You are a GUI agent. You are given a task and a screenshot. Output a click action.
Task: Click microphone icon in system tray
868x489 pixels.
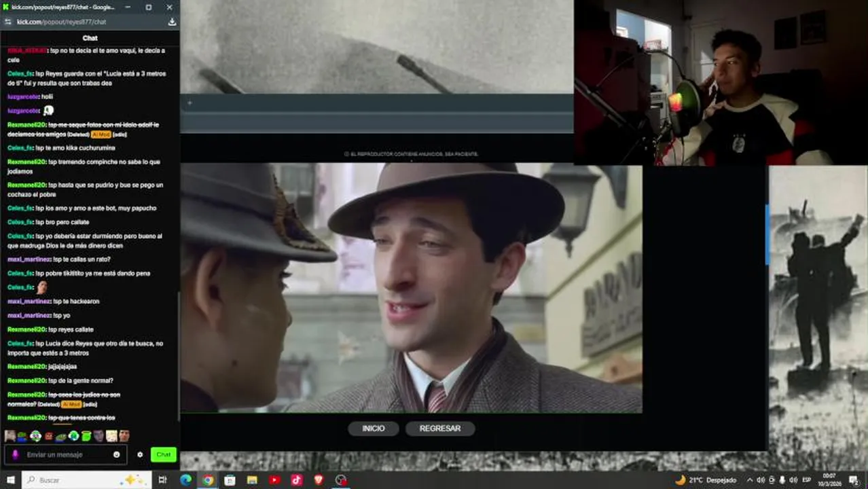point(782,480)
